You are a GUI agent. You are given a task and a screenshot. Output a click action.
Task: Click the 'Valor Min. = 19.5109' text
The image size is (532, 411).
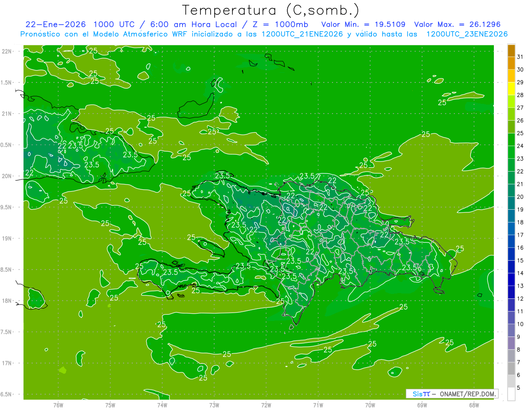click(363, 24)
